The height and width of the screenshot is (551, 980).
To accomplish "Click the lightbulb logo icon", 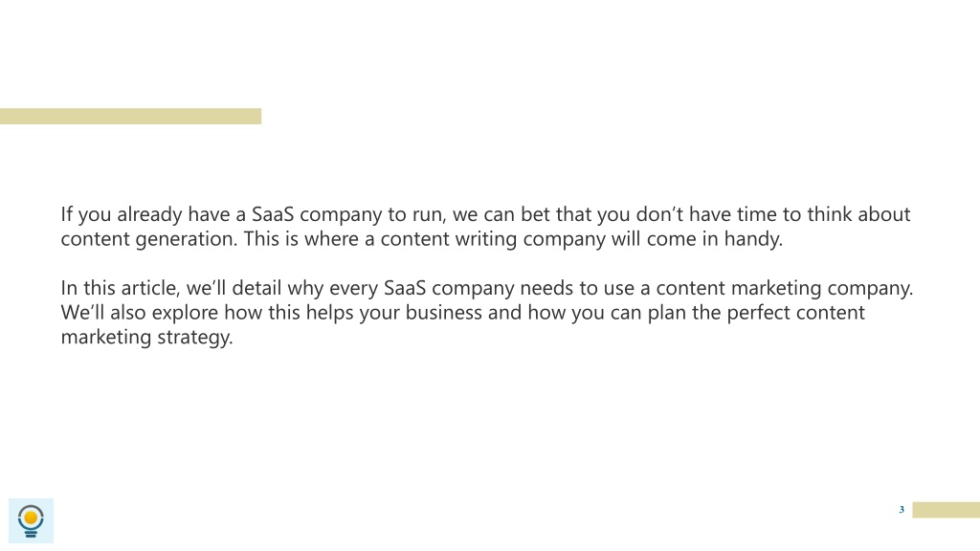I will (31, 520).
